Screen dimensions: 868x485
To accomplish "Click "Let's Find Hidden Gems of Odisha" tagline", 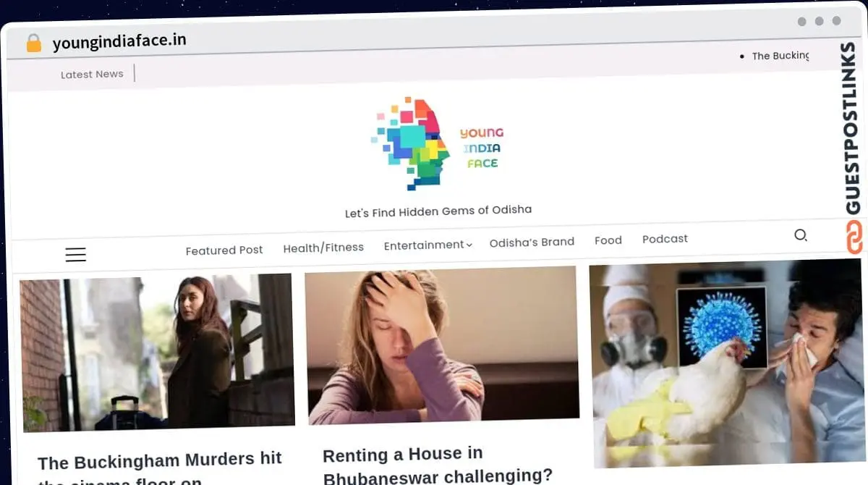I will [438, 211].
